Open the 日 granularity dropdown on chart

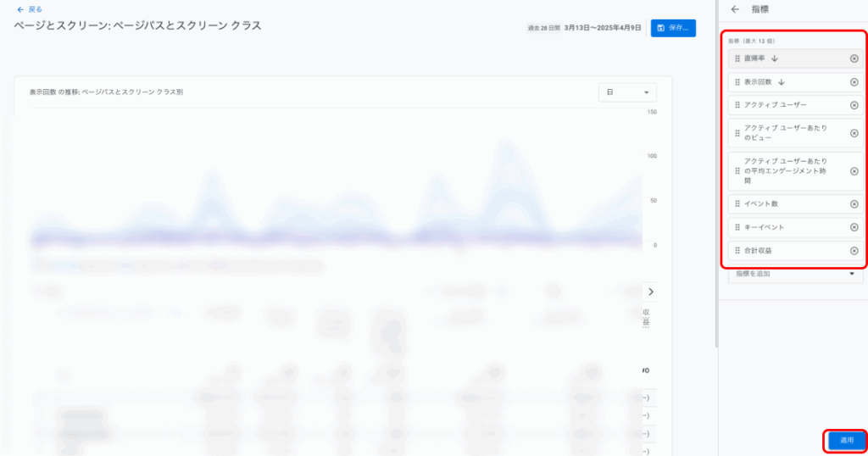pos(627,92)
